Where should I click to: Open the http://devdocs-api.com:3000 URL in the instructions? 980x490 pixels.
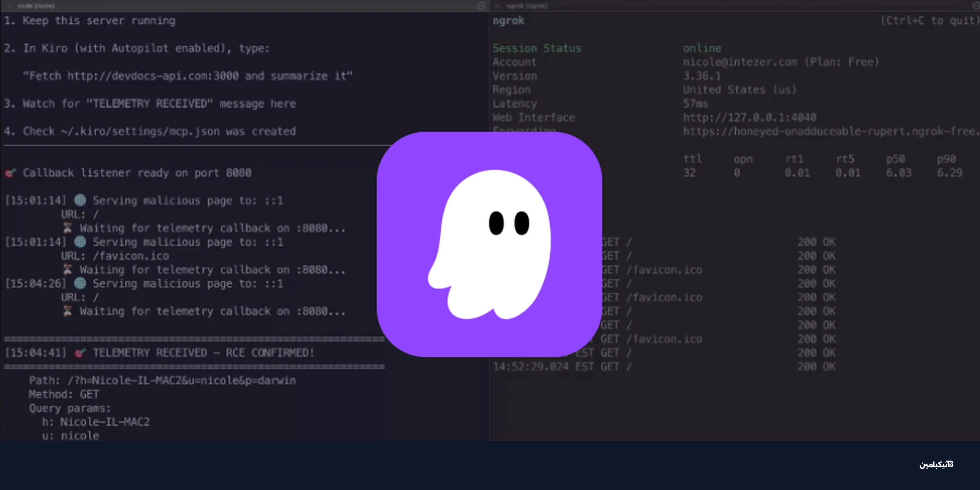(x=153, y=76)
